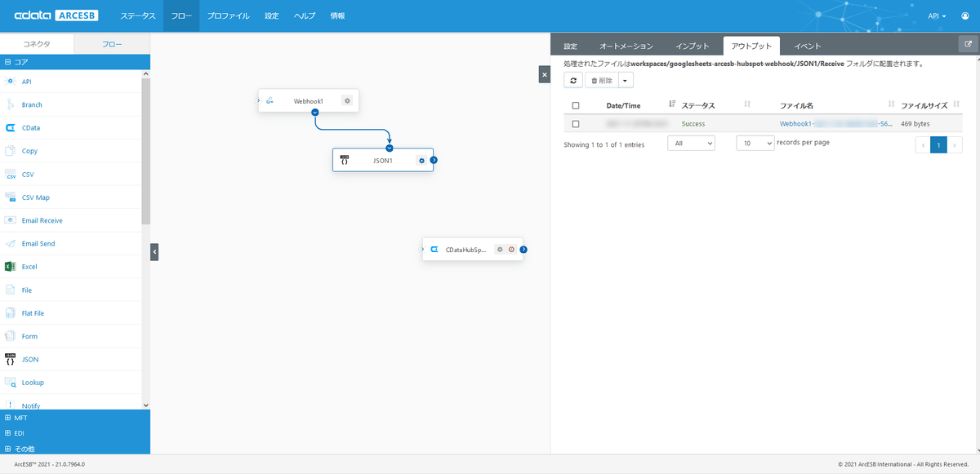The height and width of the screenshot is (474, 980).
Task: Select the Email Receive connector icon
Action: click(x=11, y=220)
